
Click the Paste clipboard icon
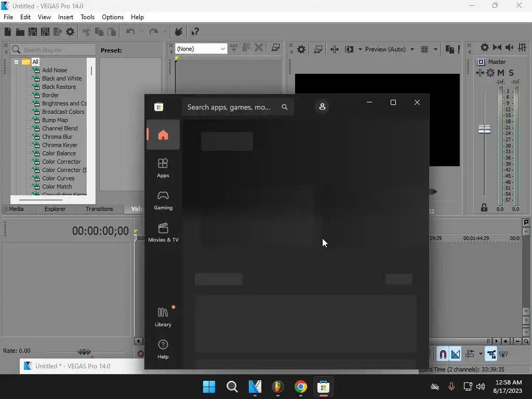tap(112, 32)
